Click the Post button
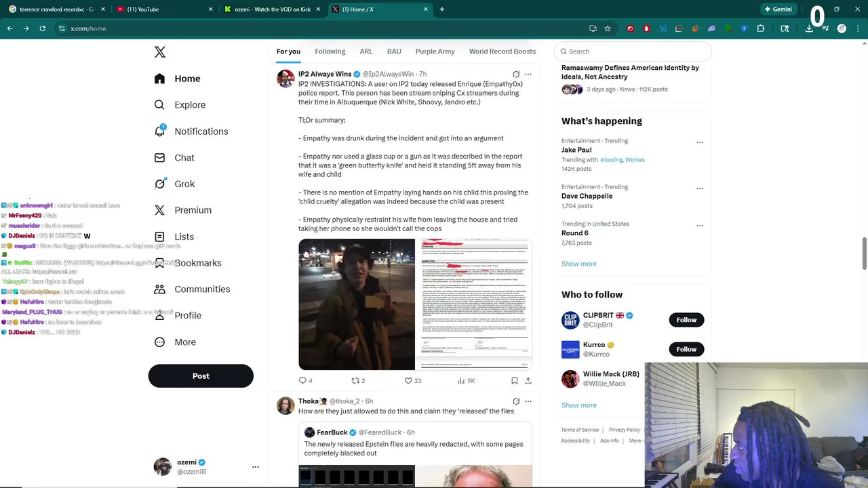The image size is (868, 488). 201,376
